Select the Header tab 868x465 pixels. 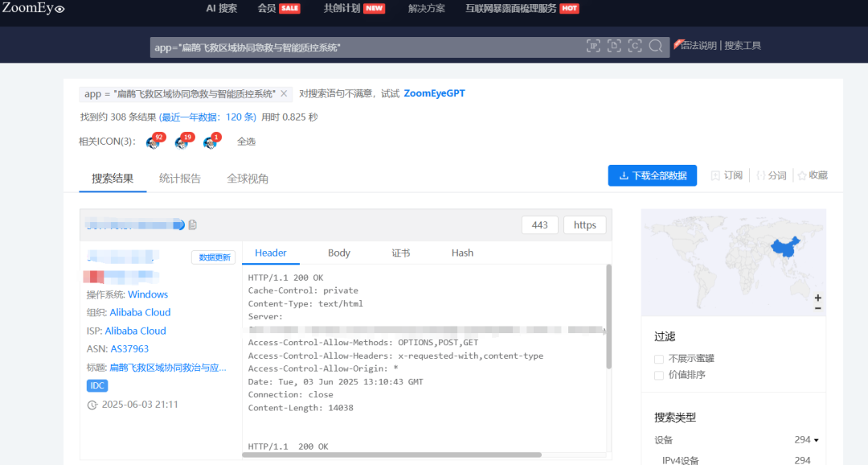point(271,253)
